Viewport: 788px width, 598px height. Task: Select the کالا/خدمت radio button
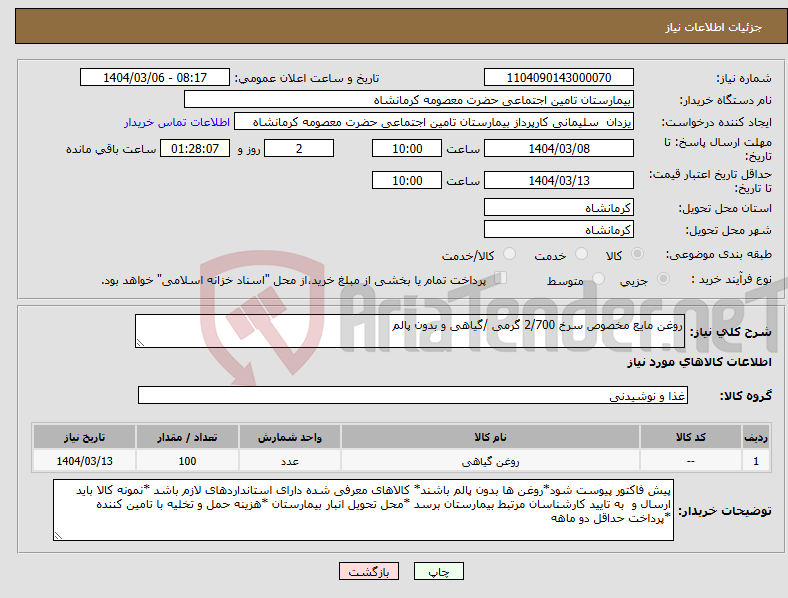click(x=510, y=254)
